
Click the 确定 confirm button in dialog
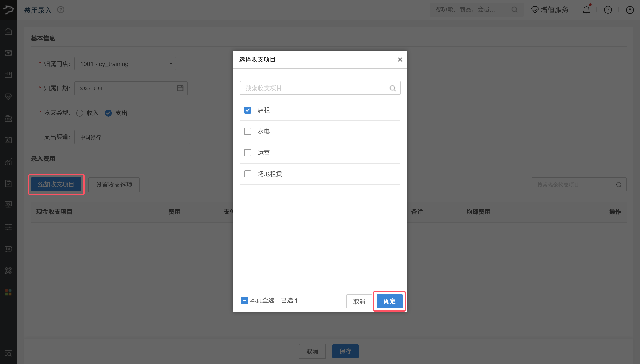[x=389, y=301]
